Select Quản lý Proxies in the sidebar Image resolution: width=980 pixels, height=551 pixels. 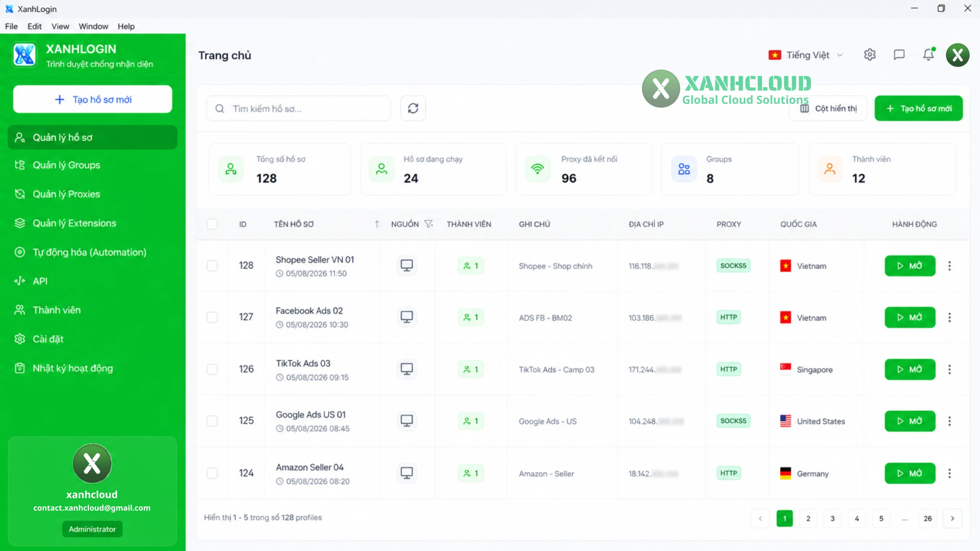coord(92,194)
